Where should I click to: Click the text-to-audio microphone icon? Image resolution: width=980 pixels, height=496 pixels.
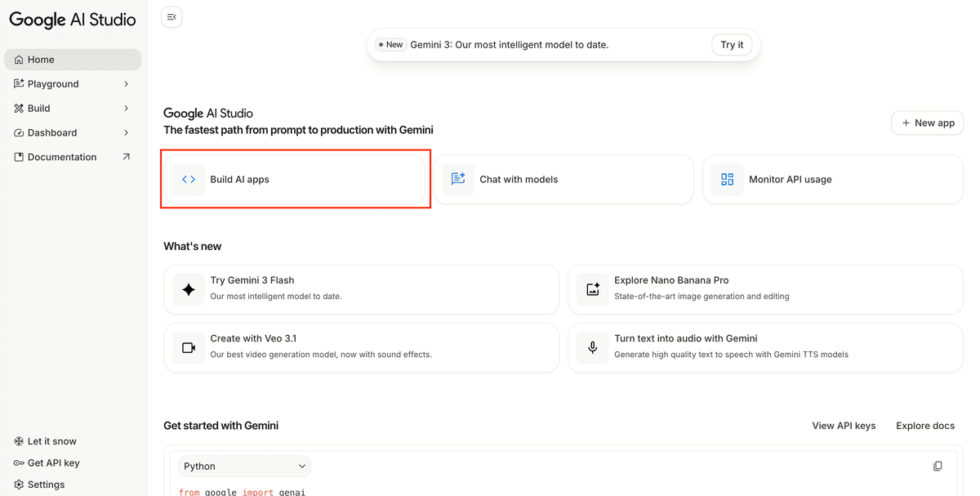[x=593, y=347]
